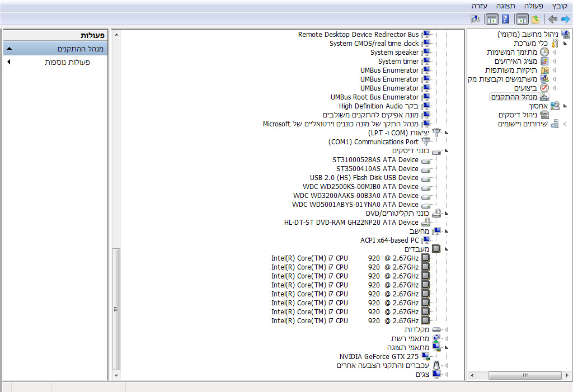Expand the monitors category

(446, 375)
